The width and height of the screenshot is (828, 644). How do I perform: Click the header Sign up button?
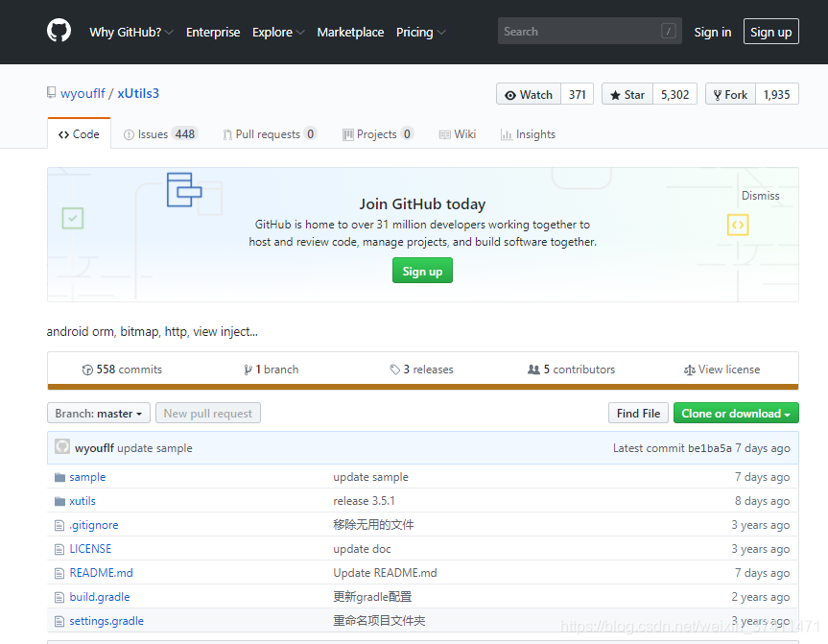click(x=771, y=31)
